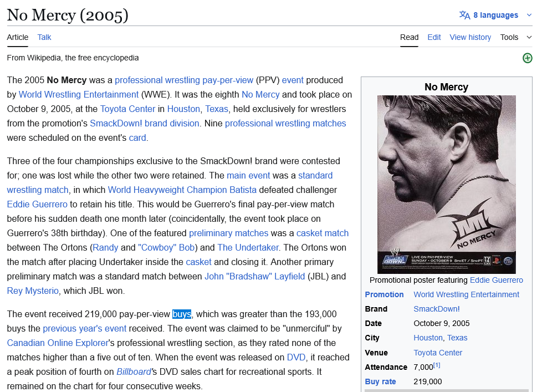Open the Talk tab
The height and width of the screenshot is (392, 537).
click(44, 37)
